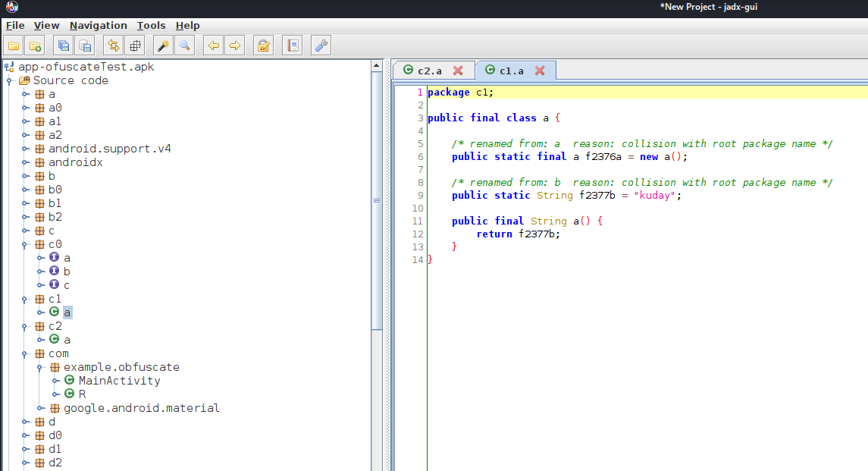
Task: Click the save all toolbar icon
Action: [64, 46]
